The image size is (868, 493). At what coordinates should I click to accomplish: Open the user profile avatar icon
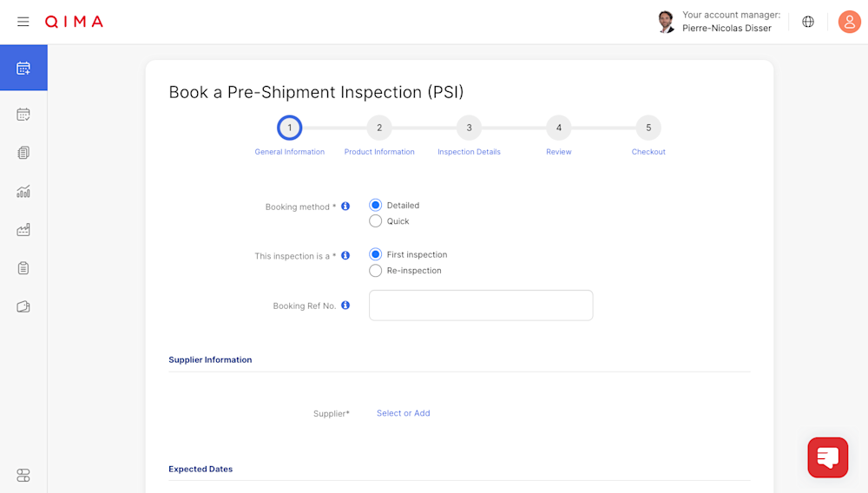tap(849, 22)
